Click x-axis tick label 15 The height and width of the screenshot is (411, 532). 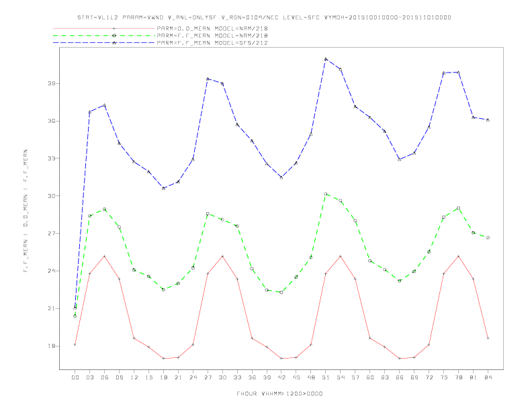(x=148, y=377)
